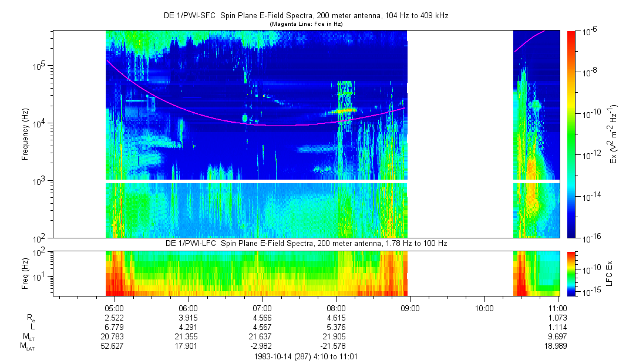
Task: Click the date range label 1983-10-14 (287)
Action: [x=305, y=356]
